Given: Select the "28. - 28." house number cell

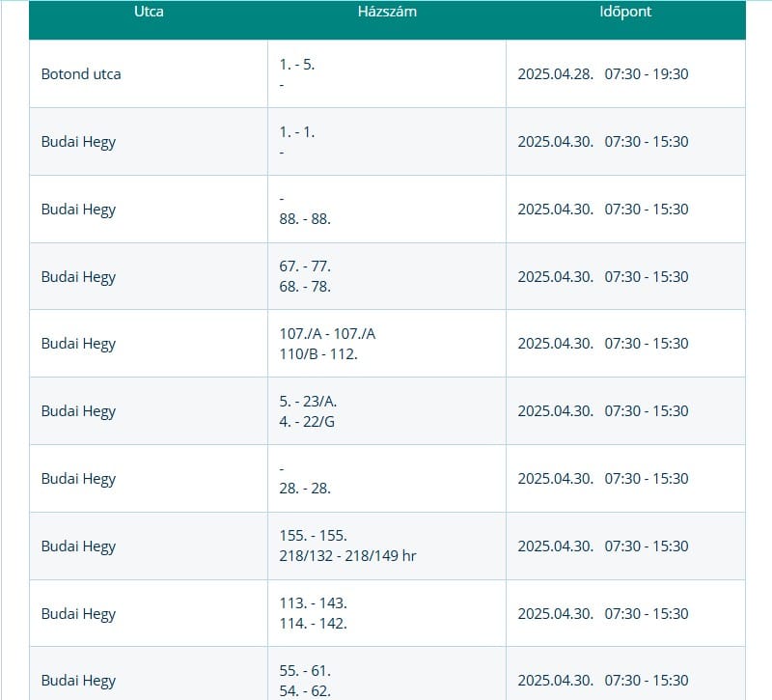Looking at the screenshot, I should tap(305, 488).
